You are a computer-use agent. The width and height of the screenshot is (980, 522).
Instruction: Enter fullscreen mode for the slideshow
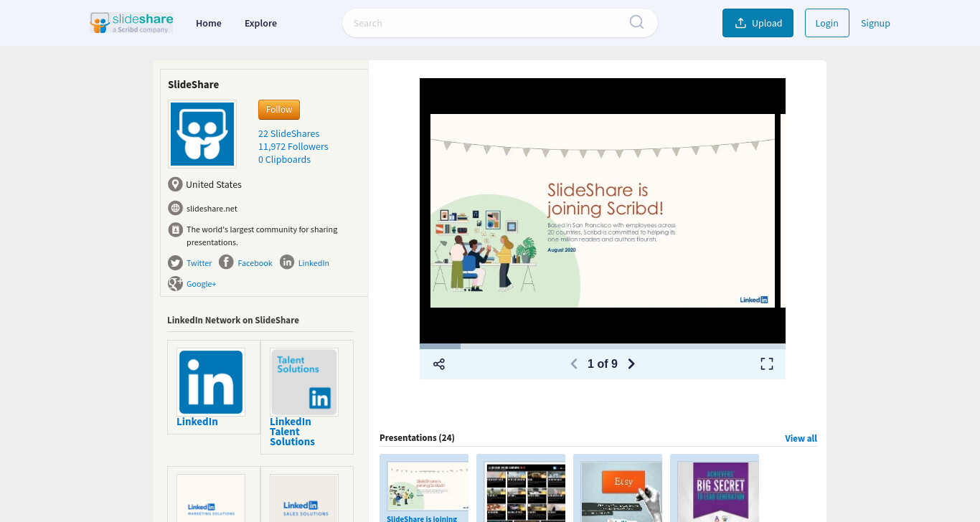point(767,364)
